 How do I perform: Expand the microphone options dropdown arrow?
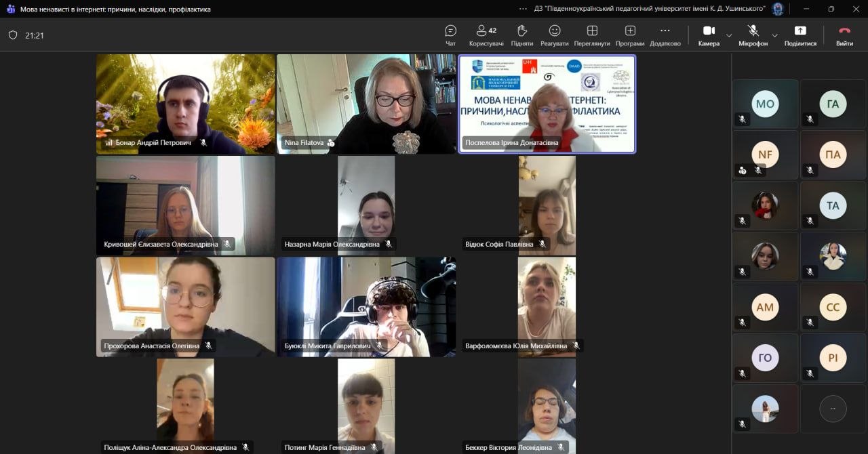(774, 35)
